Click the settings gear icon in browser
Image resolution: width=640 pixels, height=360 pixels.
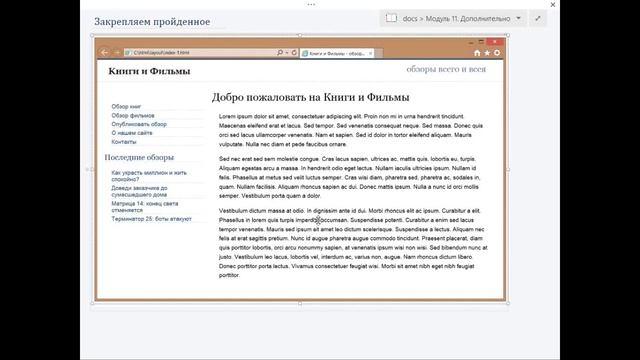click(497, 53)
